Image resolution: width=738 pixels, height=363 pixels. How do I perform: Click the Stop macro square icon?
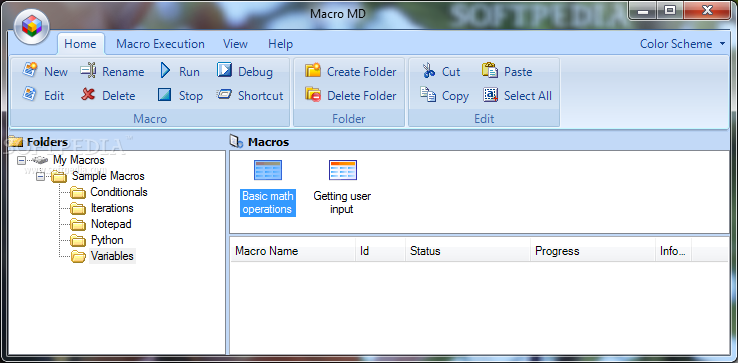(165, 95)
